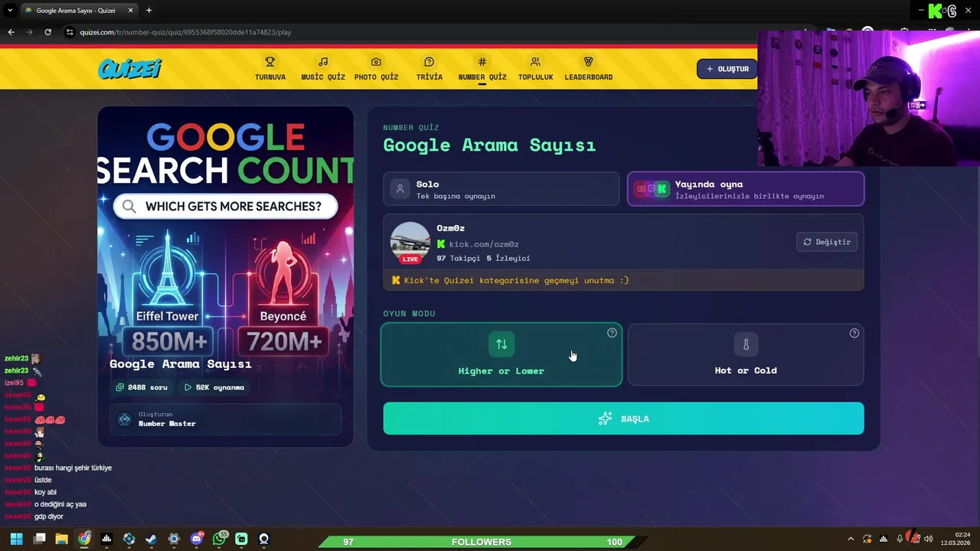Click the 2488 soru question count
980x551 pixels.
point(142,387)
